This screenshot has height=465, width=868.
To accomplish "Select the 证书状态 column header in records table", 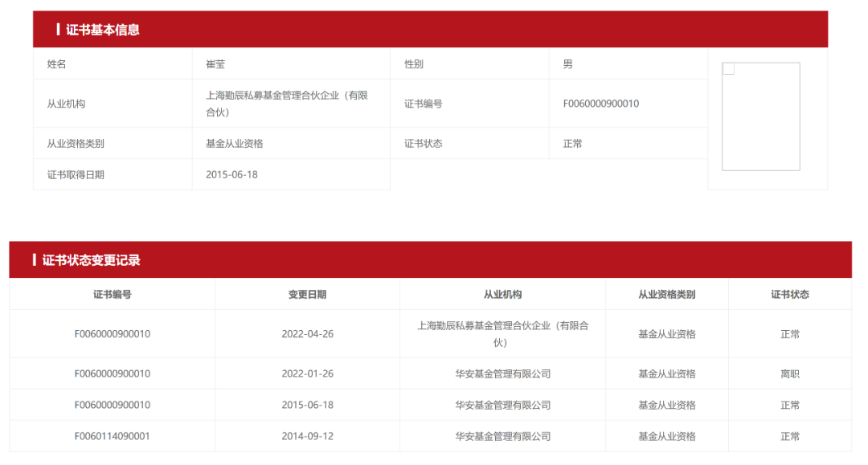I will coord(789,295).
